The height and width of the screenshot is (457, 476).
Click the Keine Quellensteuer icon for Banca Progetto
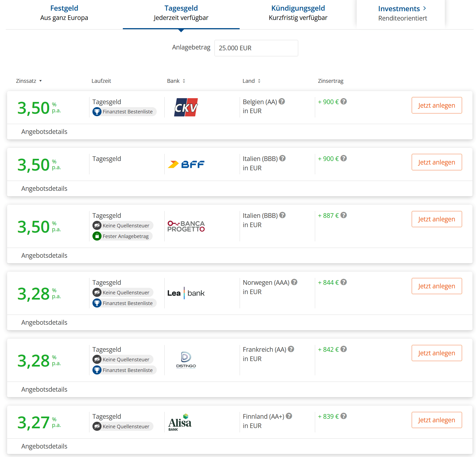[97, 225]
